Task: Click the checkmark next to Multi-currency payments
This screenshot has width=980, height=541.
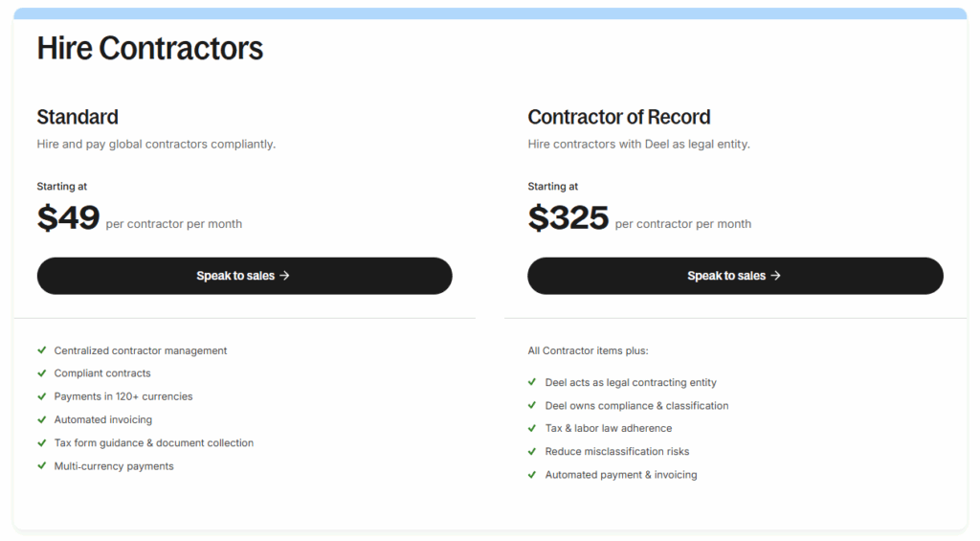Action: tap(42, 466)
